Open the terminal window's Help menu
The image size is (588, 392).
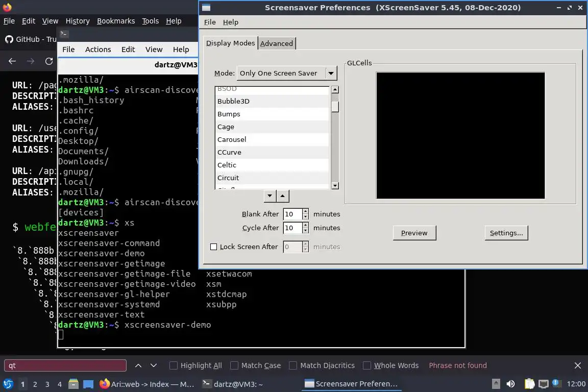tap(181, 50)
